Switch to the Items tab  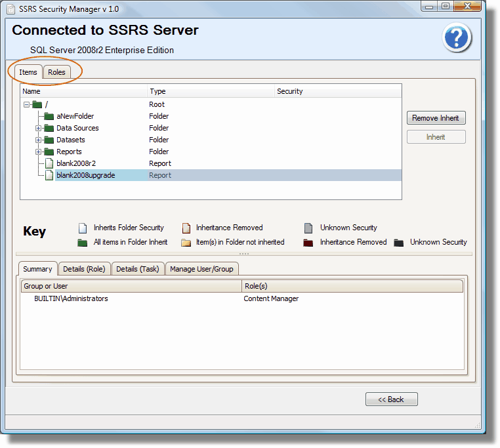[x=28, y=72]
